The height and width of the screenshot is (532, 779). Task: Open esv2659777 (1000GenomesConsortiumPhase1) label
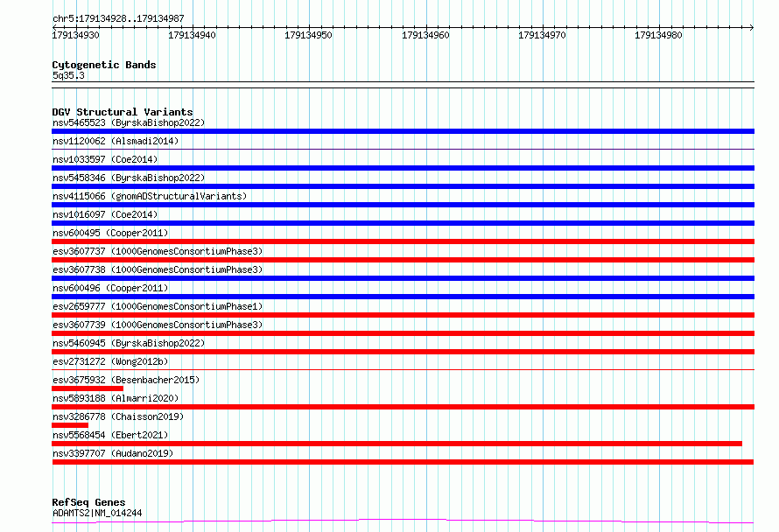[x=158, y=306]
